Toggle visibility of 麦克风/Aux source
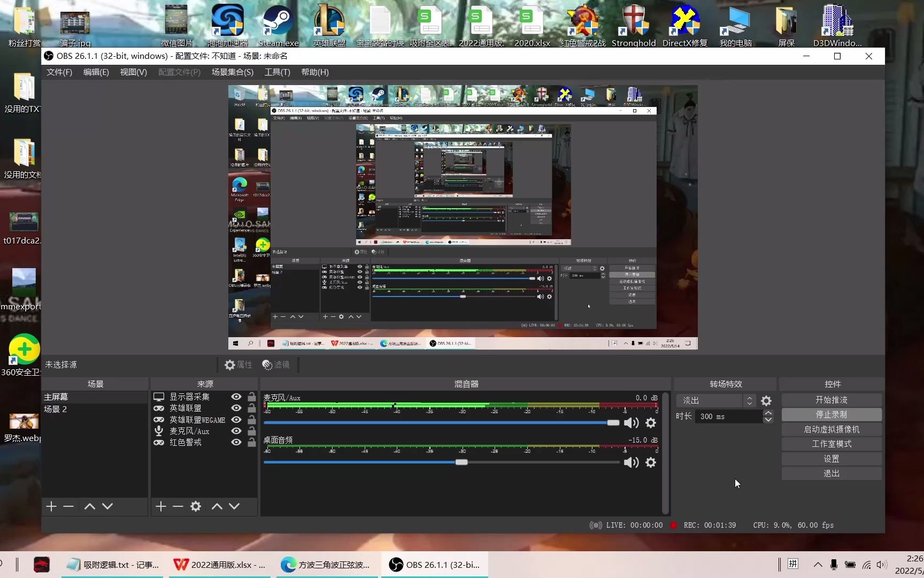Viewport: 924px width, 578px height. (236, 431)
